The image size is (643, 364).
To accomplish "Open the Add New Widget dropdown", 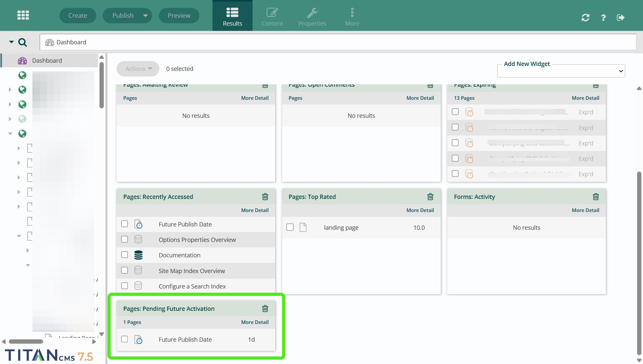I will click(561, 71).
